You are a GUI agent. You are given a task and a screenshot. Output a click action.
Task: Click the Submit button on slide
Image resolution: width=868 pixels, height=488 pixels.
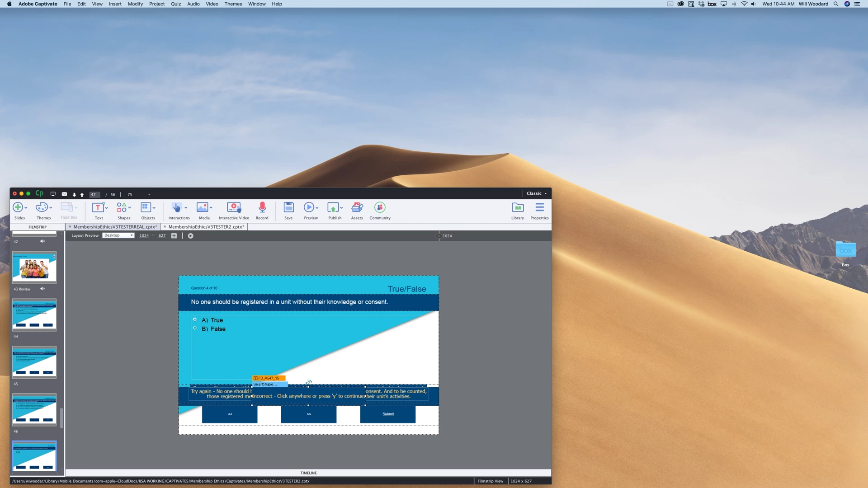[x=388, y=414]
